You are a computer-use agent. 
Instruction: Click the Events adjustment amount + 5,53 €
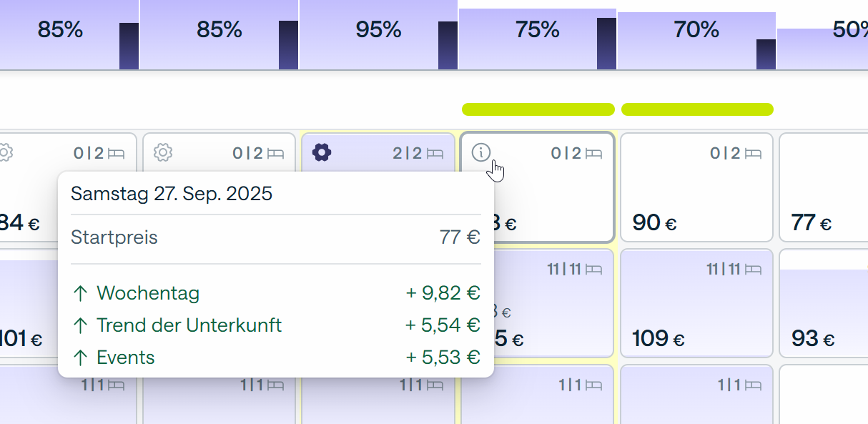[443, 358]
